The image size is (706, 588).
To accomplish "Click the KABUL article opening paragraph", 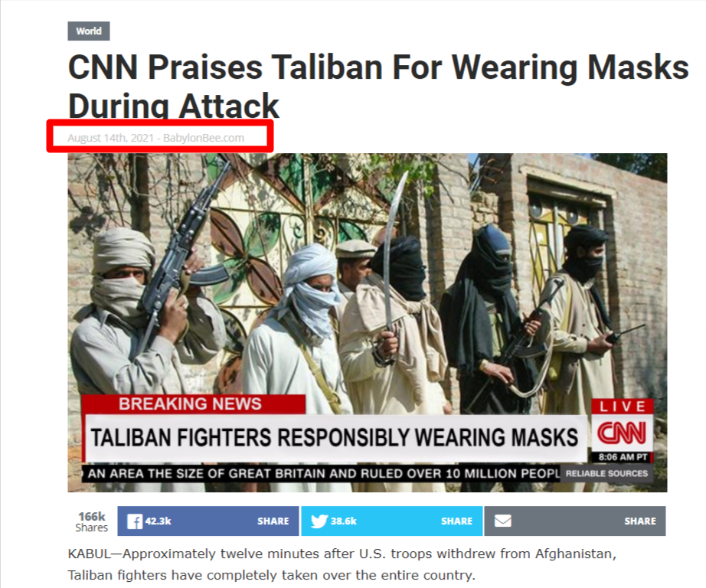I will (x=342, y=564).
